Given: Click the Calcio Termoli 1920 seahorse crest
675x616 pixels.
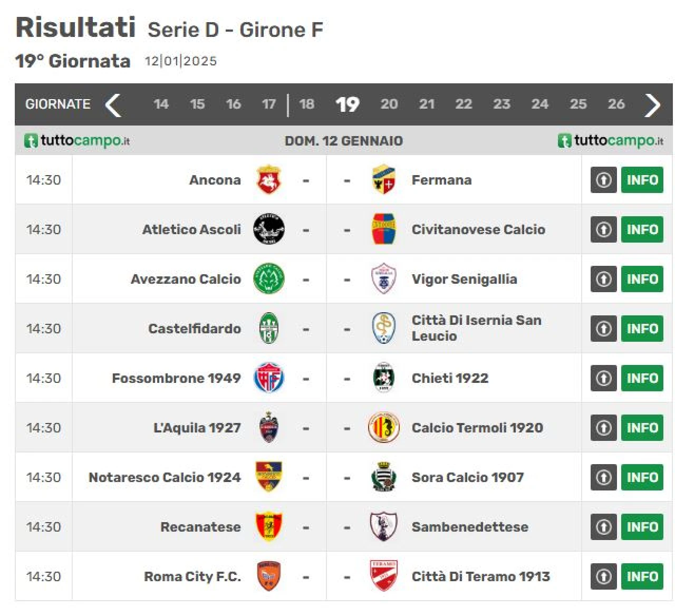Looking at the screenshot, I should pyautogui.click(x=383, y=428).
